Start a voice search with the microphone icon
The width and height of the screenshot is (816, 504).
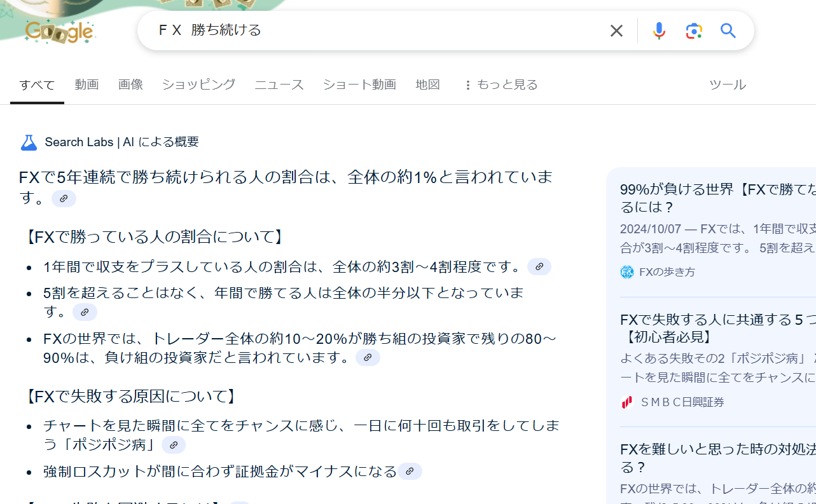click(659, 30)
